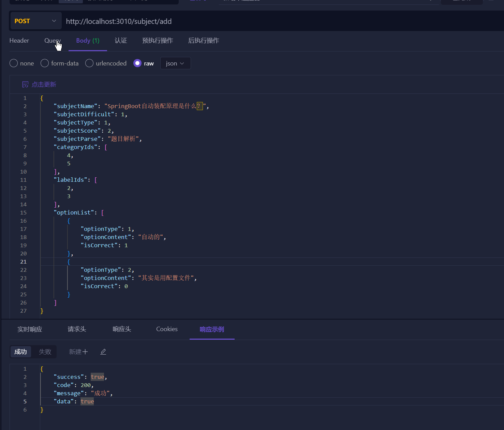The height and width of the screenshot is (430, 504).
Task: Switch to the 请求头 tab
Action: [x=77, y=329]
